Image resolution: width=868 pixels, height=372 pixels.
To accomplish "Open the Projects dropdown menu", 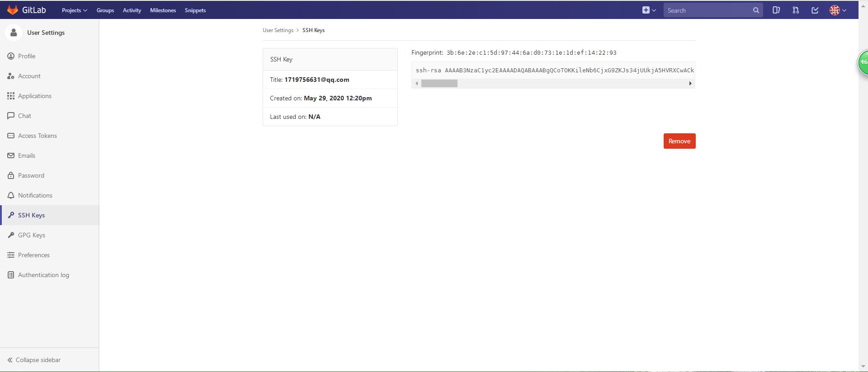I will click(x=75, y=10).
